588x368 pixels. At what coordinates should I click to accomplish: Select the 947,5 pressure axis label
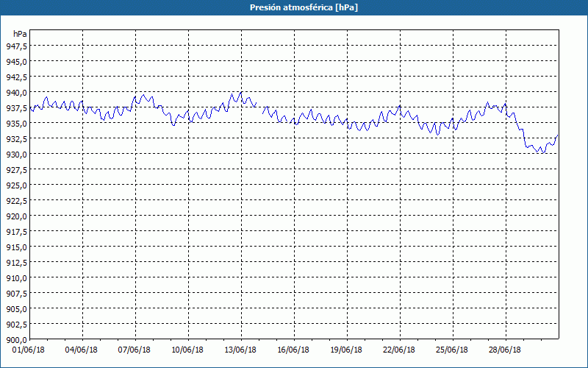16,46
